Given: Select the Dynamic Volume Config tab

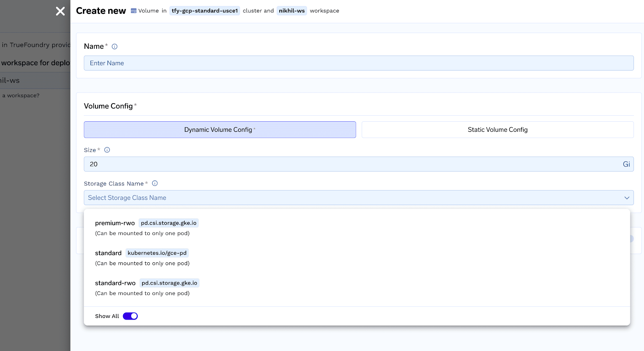Looking at the screenshot, I should click(x=220, y=130).
